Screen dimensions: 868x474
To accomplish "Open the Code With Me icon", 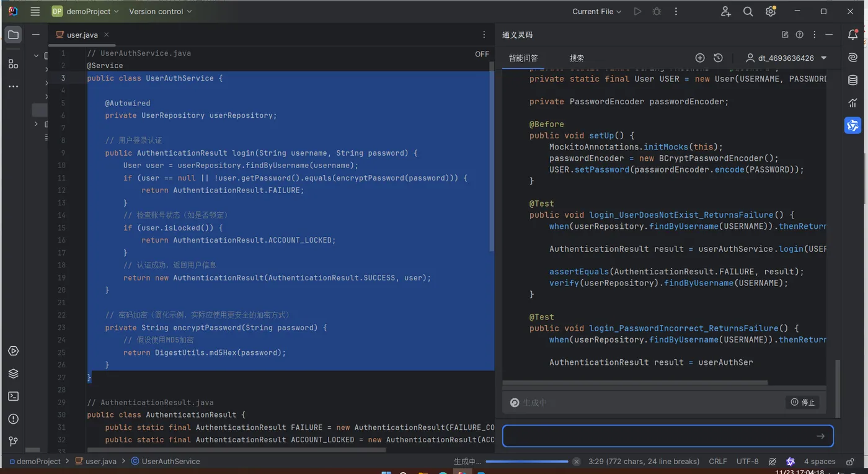I will [725, 11].
